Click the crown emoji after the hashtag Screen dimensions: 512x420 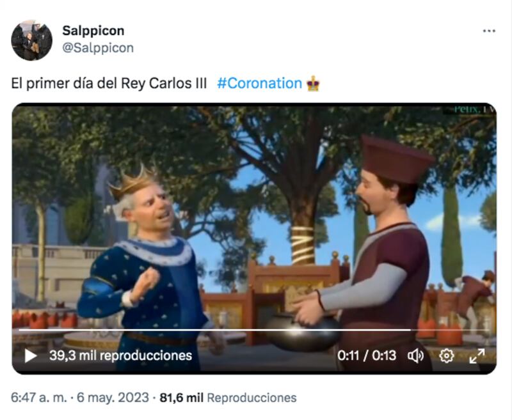click(313, 84)
